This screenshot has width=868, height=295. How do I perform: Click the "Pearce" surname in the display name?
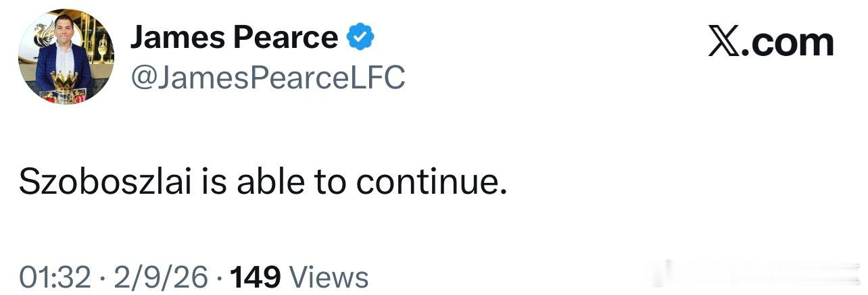285,38
